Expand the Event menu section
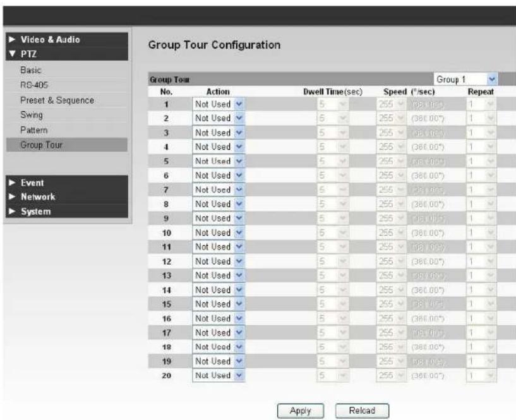The width and height of the screenshot is (516, 420). click(67, 183)
